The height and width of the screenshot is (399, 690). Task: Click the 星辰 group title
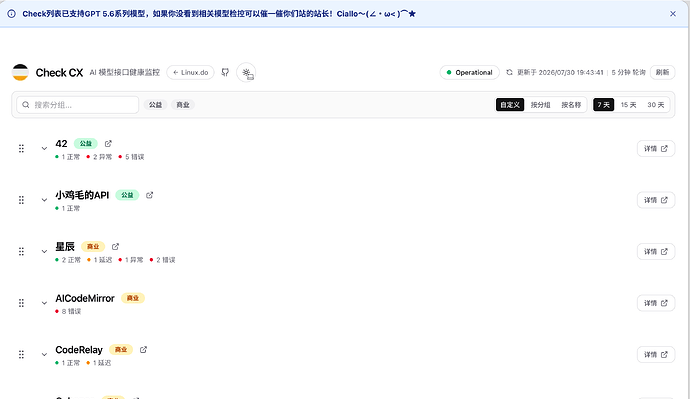(x=65, y=246)
